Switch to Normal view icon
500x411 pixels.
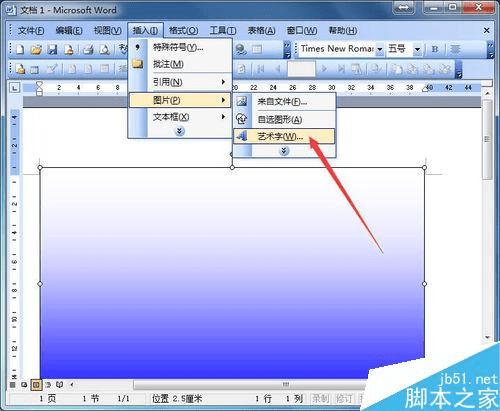(13, 385)
